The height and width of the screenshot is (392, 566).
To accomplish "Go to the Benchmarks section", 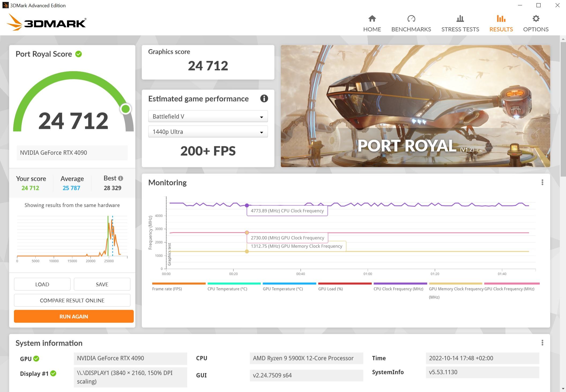I will [x=411, y=24].
